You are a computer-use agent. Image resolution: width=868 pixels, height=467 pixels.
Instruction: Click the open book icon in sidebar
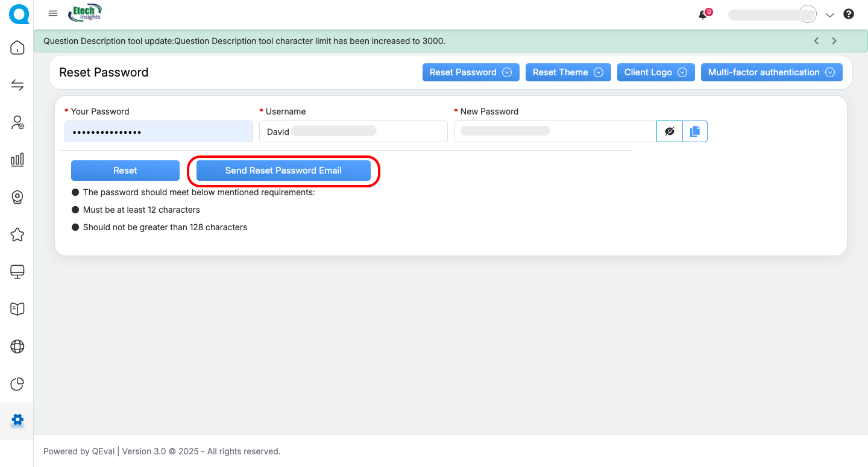click(17, 309)
